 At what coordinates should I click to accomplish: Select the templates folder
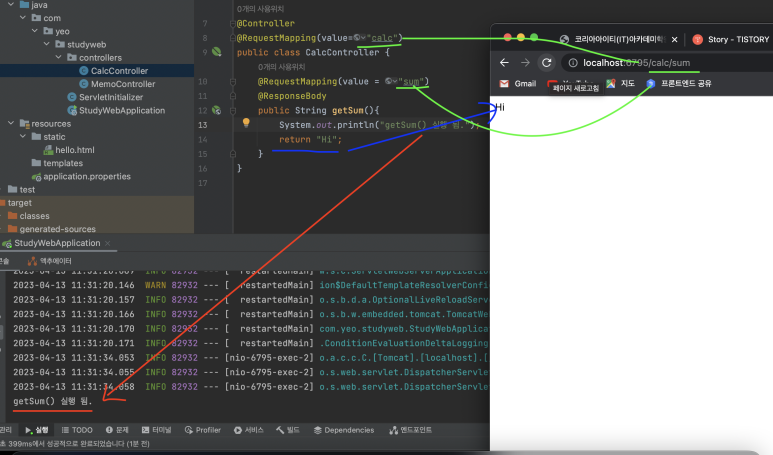coord(63,163)
